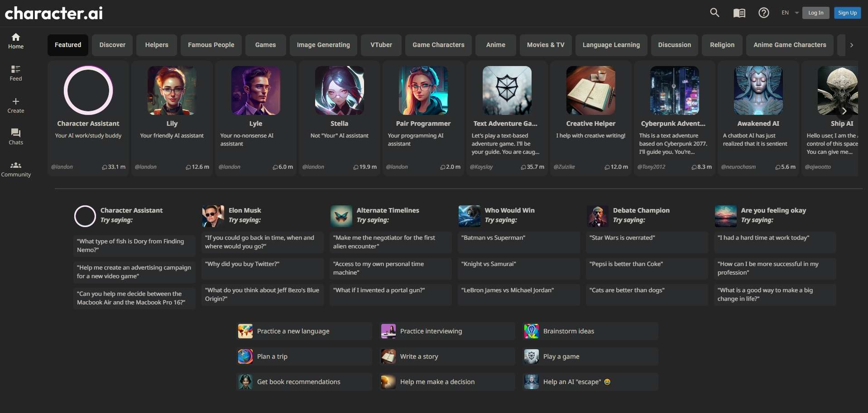Open the Helpers category tab

pyautogui.click(x=157, y=45)
